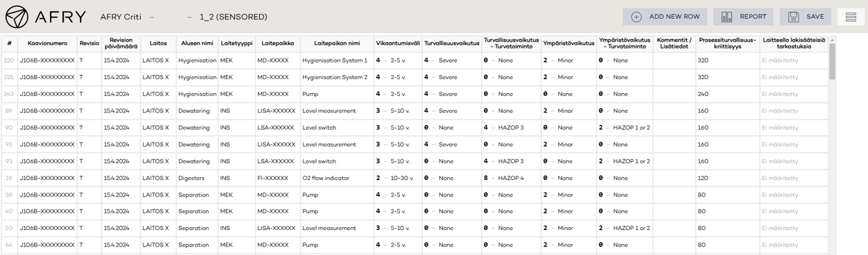Screen dimensions: 868x255
Task: Click the Severe safety impact cell in row 92
Action: 451,145
